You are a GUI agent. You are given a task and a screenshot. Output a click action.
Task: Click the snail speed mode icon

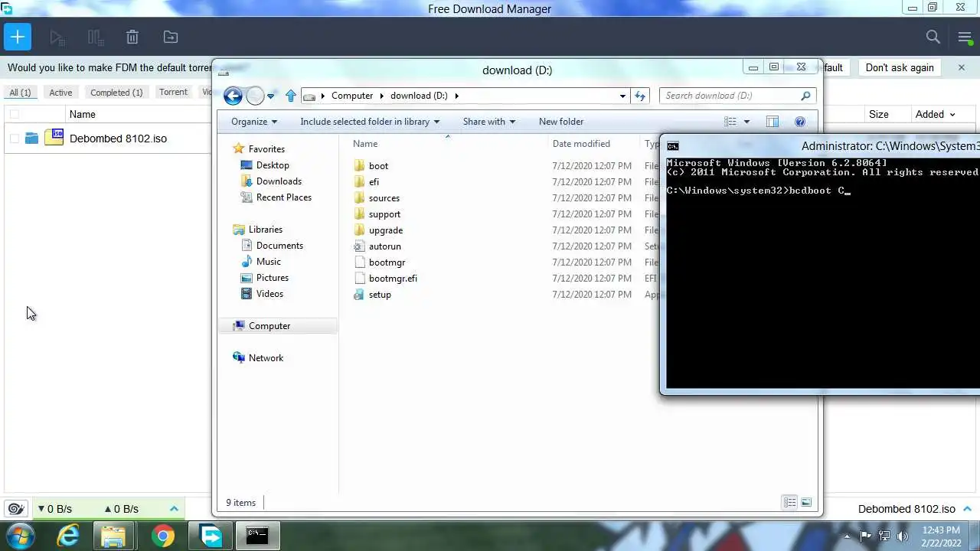pyautogui.click(x=15, y=509)
